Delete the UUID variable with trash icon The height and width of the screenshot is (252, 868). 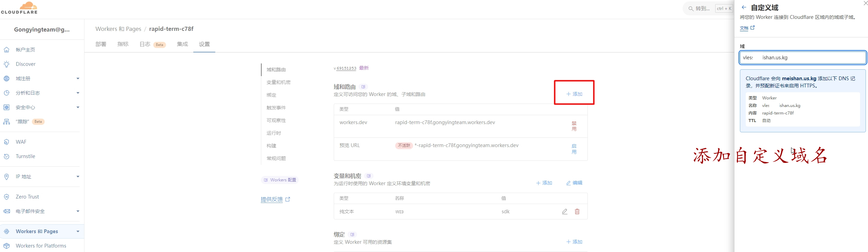(x=577, y=212)
